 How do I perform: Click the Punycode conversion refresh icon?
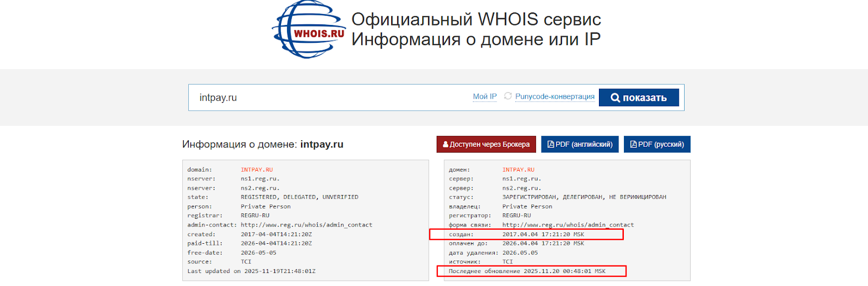point(508,96)
